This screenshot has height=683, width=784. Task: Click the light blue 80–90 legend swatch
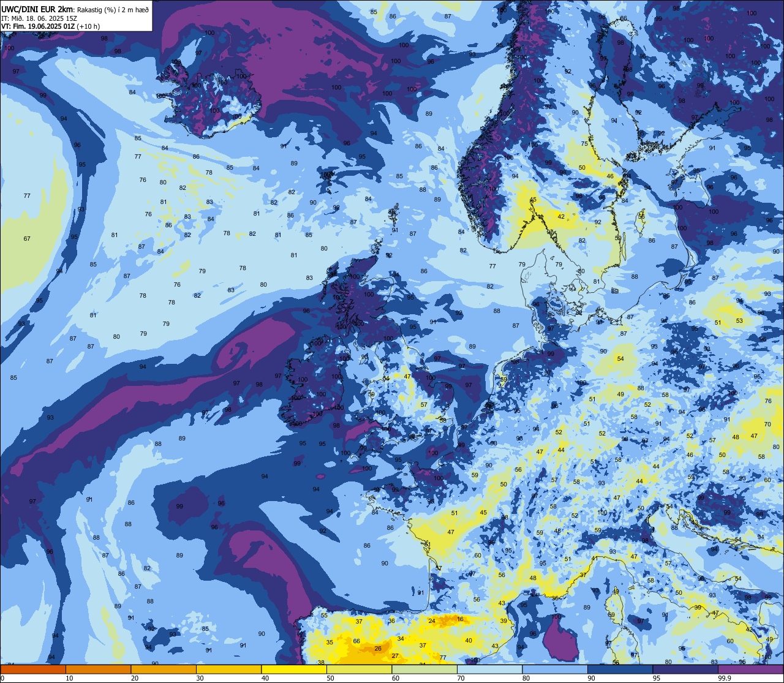coord(555,669)
